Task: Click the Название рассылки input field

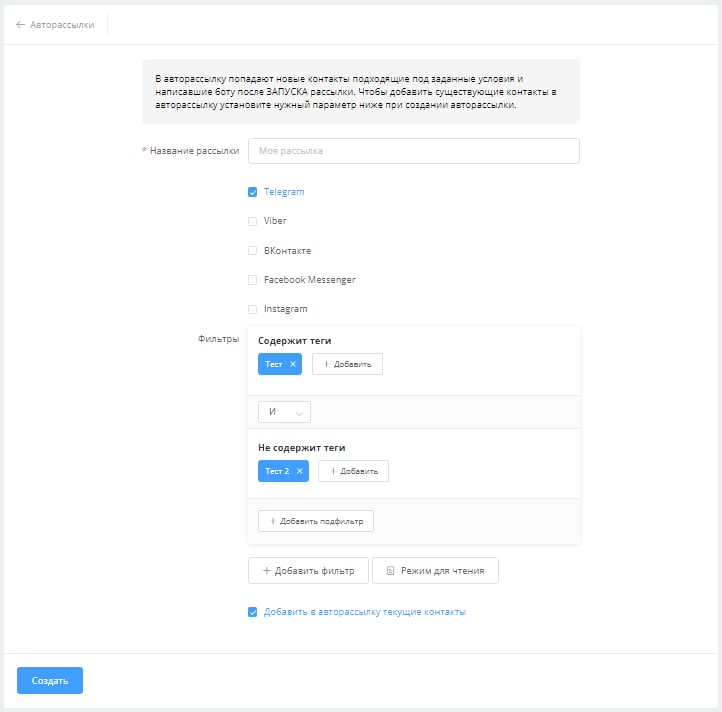Action: [413, 151]
